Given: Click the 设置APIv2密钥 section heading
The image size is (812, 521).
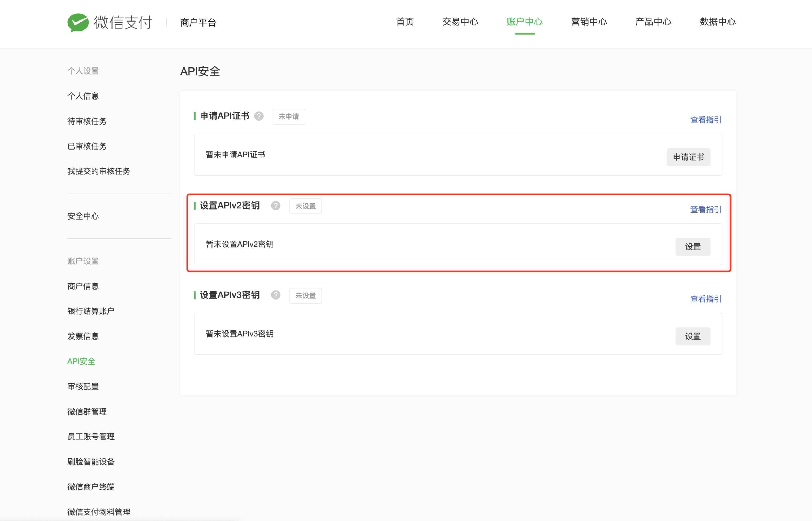Looking at the screenshot, I should tap(230, 206).
